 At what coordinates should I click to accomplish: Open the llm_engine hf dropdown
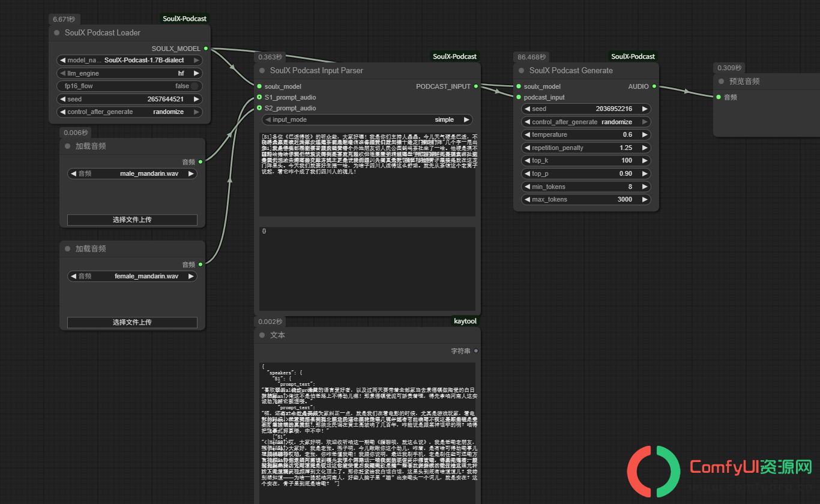point(130,73)
